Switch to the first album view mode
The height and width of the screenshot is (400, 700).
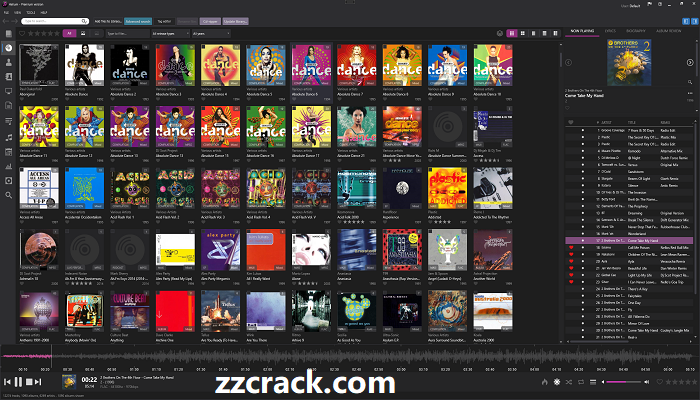pos(512,33)
